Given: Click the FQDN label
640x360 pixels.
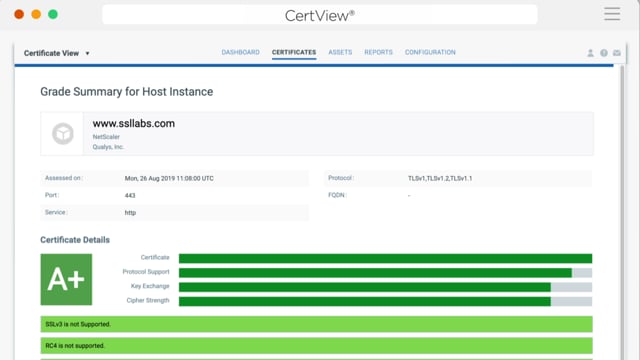Looking at the screenshot, I should (337, 195).
